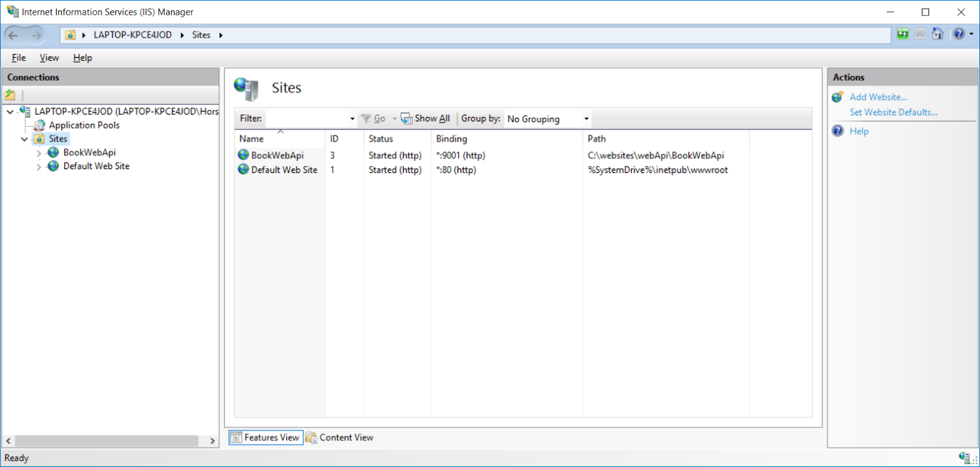Select BookWebApi in Connections tree
Viewport: 980px width, 467px height.
(x=89, y=153)
